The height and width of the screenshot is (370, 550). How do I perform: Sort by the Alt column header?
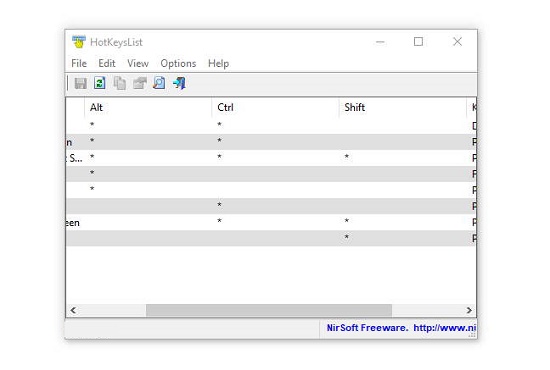click(148, 107)
